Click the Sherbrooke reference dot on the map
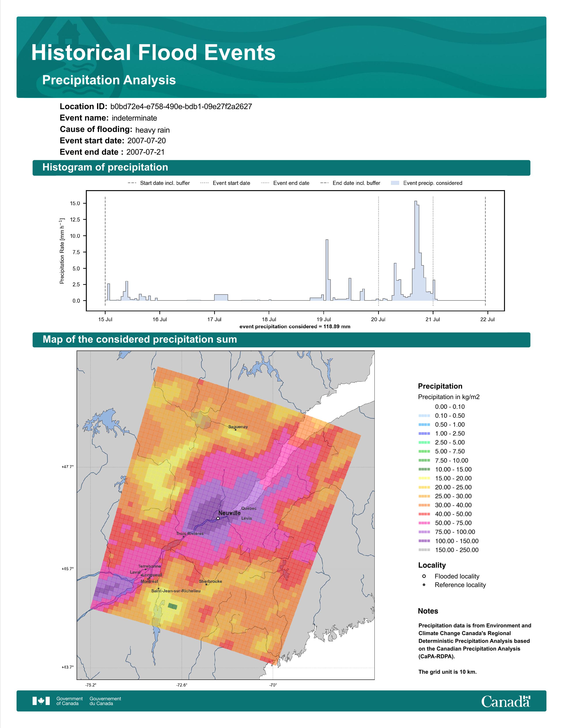563x728 pixels. coord(206,584)
